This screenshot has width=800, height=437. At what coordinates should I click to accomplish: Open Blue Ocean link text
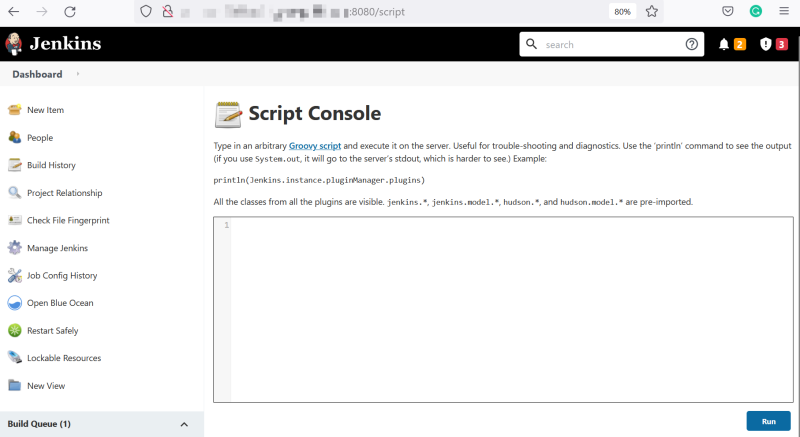click(x=60, y=303)
